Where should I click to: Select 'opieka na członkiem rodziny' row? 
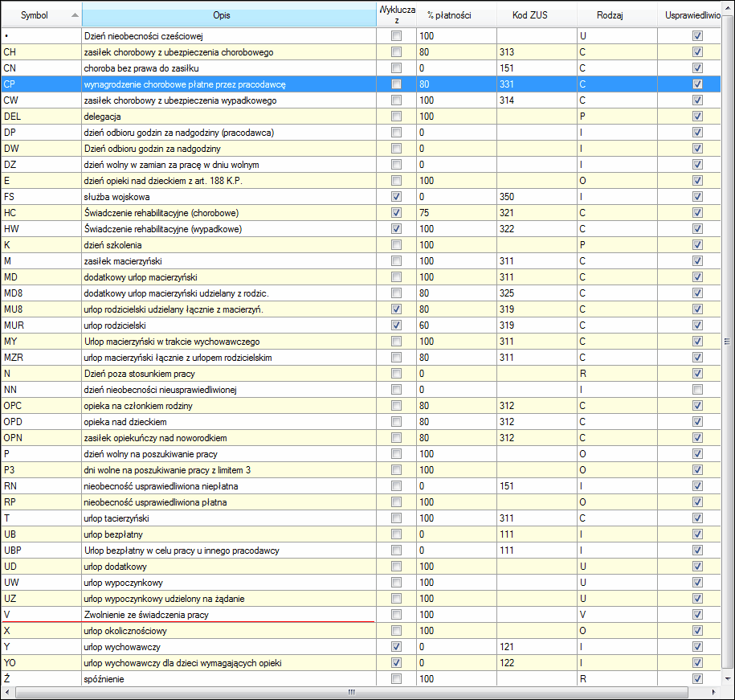coord(361,406)
